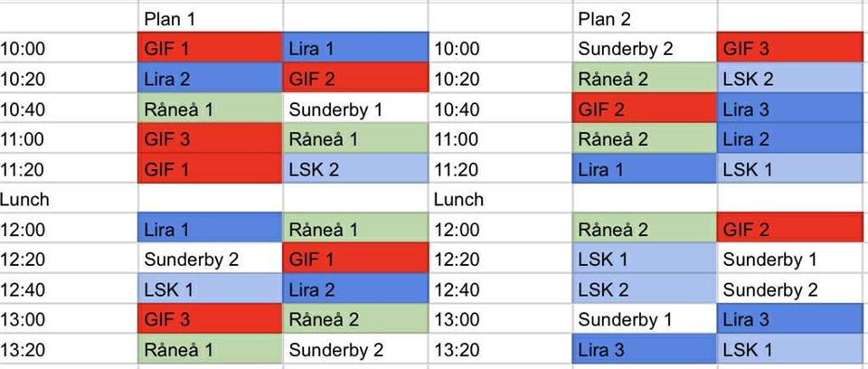Image resolution: width=868 pixels, height=369 pixels.
Task: Click the Lira 3 cell in Plan 2's 10:40 row
Action: click(790, 109)
